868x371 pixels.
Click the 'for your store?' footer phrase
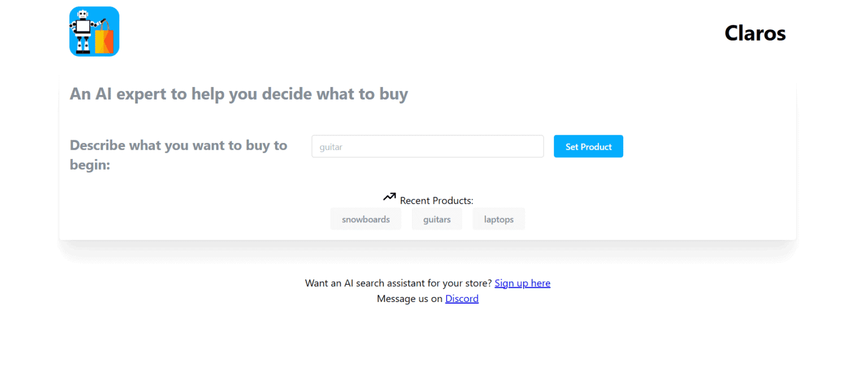[459, 283]
